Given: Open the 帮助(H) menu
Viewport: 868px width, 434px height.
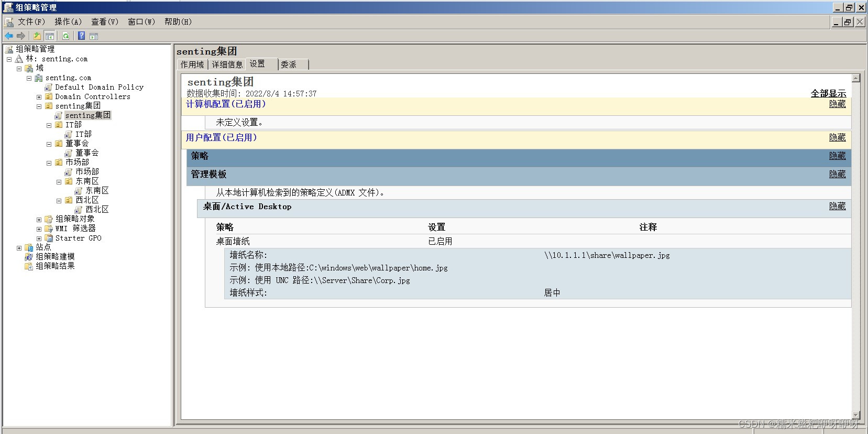Looking at the screenshot, I should [x=178, y=21].
